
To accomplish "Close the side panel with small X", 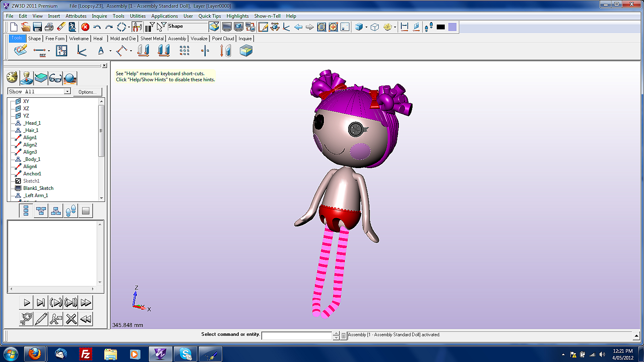I will click(x=104, y=66).
